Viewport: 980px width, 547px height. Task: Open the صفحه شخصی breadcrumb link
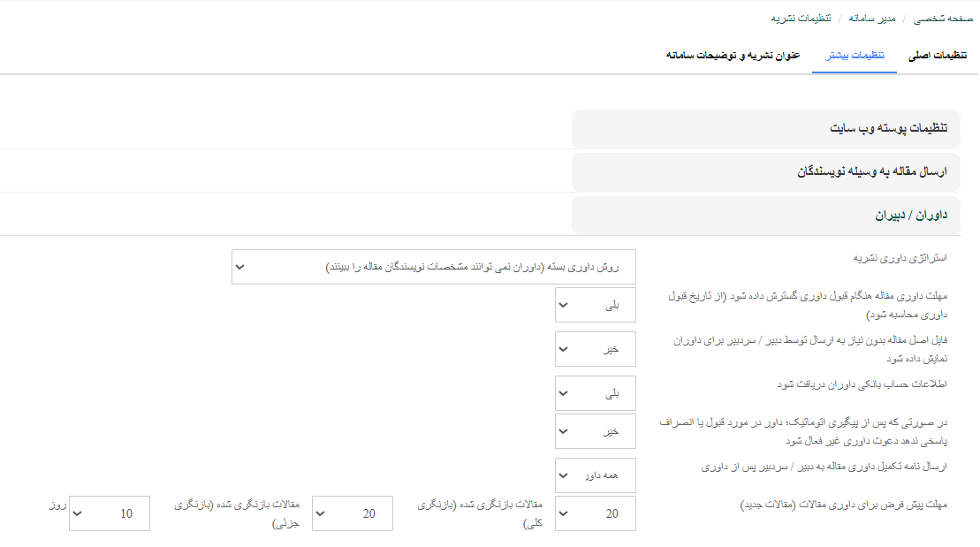coord(935,18)
